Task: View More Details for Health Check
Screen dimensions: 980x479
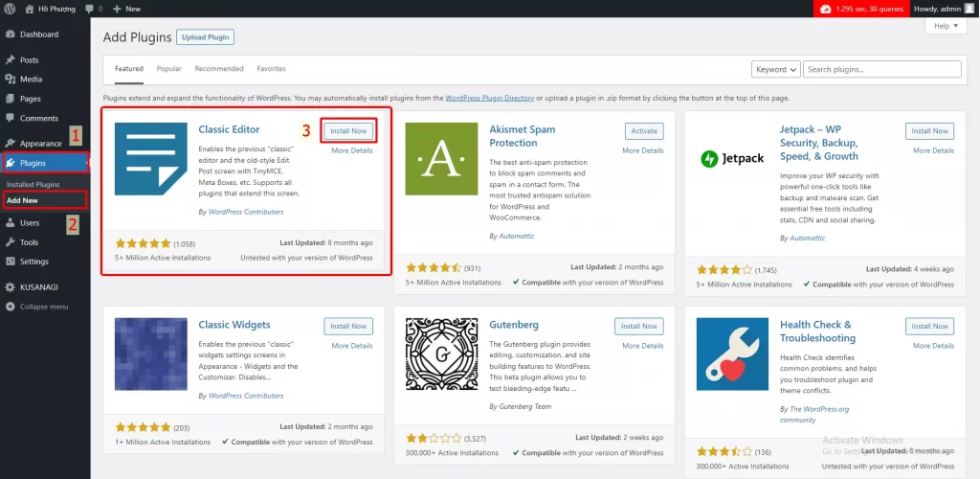Action: click(x=933, y=346)
